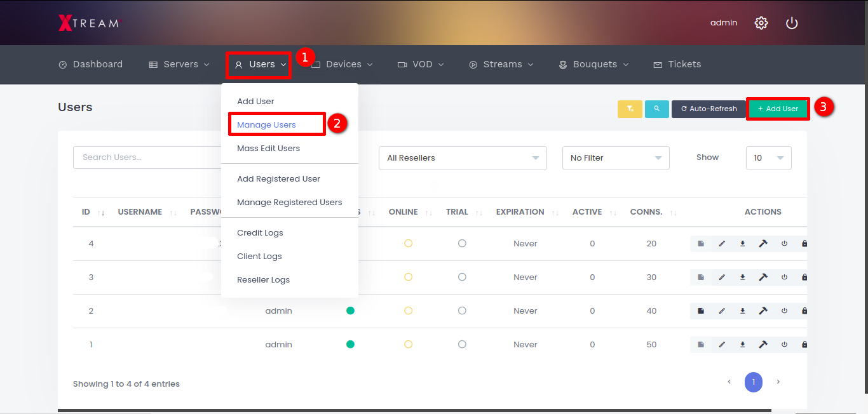Click the power logout icon in header
The height and width of the screenshot is (414, 868).
point(791,23)
